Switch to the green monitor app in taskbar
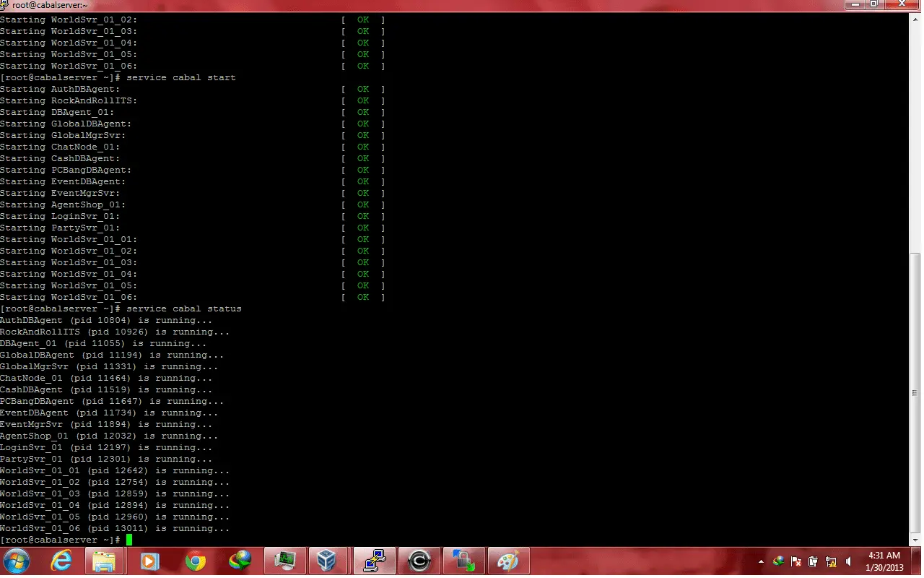Image resolution: width=924 pixels, height=578 pixels. point(284,561)
